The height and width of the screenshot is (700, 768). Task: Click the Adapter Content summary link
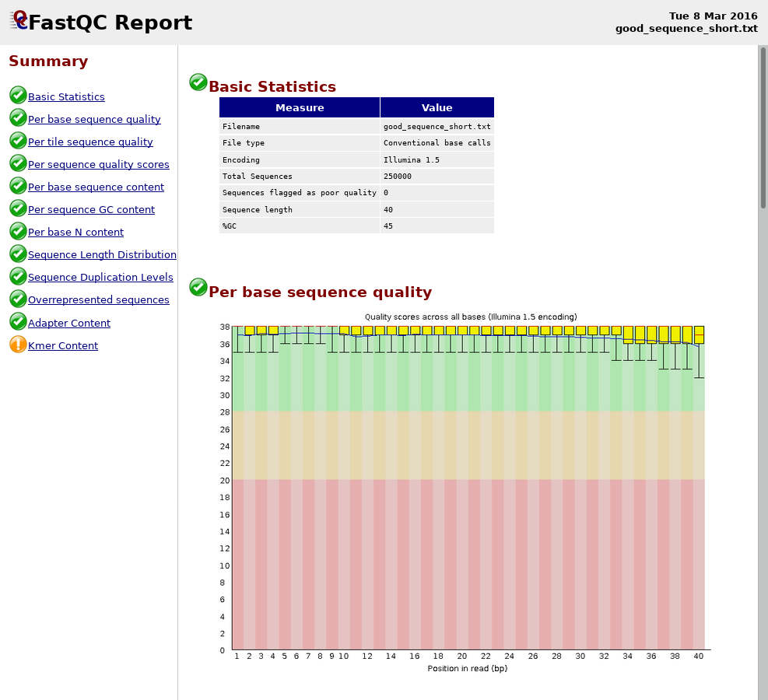69,324
